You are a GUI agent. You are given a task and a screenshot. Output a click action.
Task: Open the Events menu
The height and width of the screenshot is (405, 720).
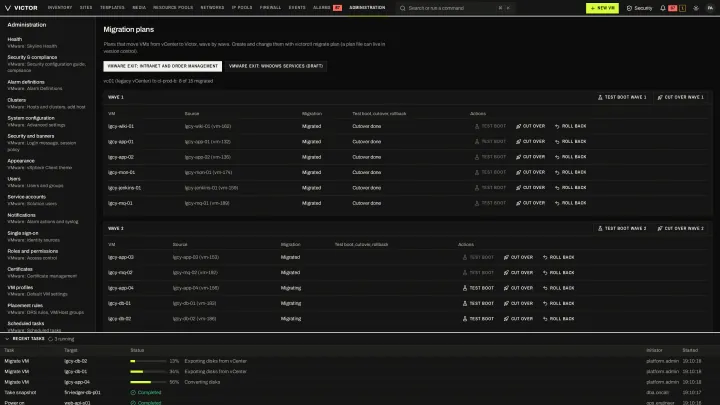pos(297,8)
